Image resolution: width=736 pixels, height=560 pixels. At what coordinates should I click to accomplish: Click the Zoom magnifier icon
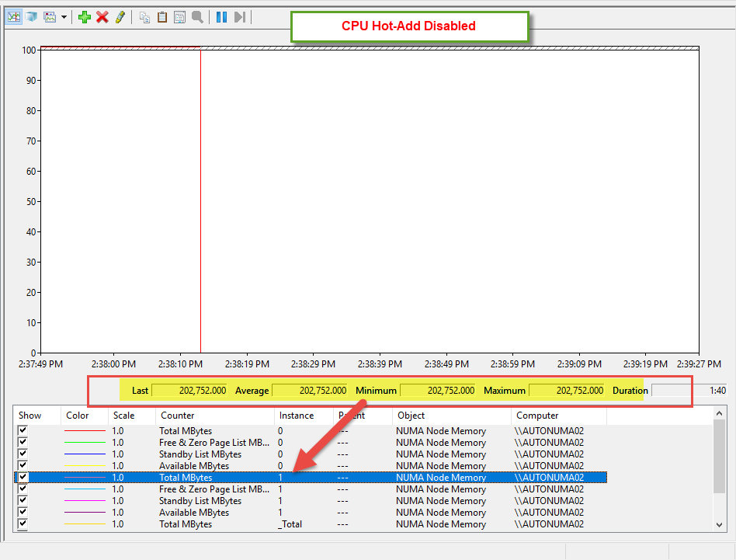coord(197,16)
